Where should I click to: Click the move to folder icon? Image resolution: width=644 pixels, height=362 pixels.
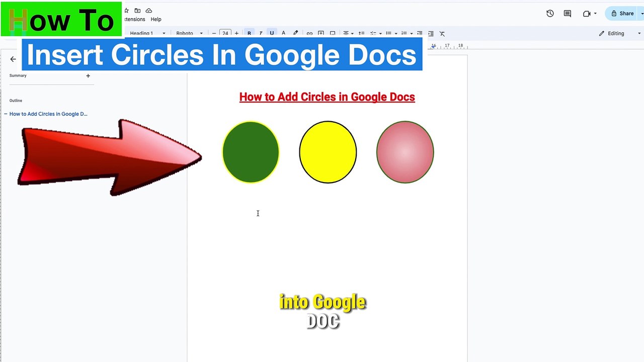tap(137, 11)
